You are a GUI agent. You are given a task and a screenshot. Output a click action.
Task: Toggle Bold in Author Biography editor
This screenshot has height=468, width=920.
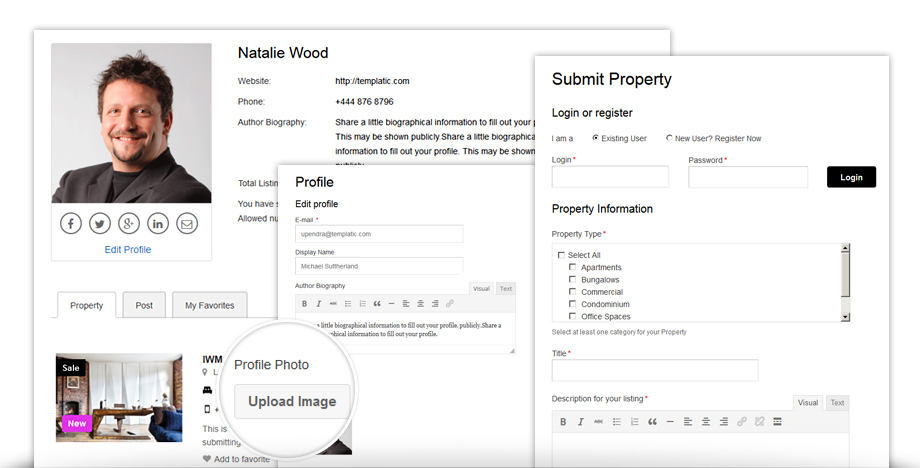point(304,304)
